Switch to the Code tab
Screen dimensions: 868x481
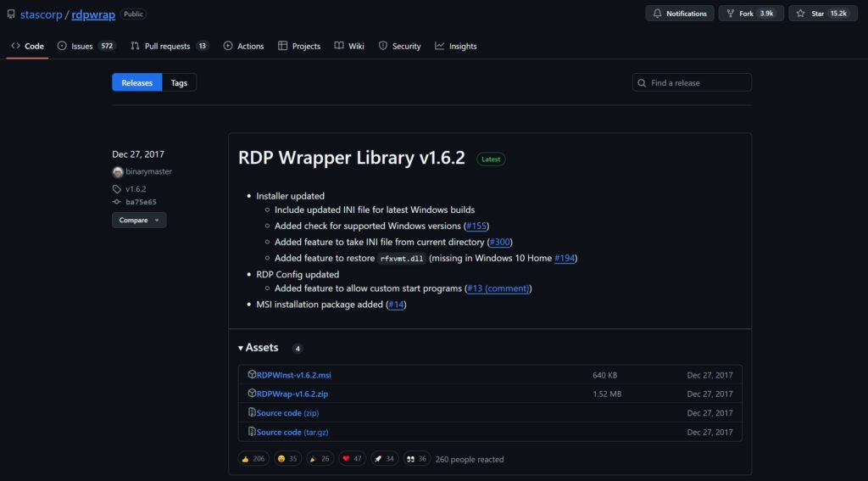click(x=28, y=46)
